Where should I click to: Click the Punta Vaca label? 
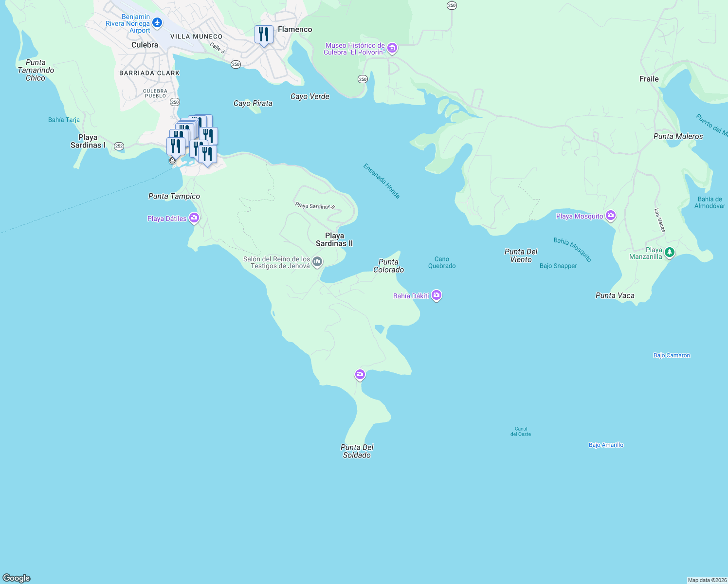615,295
